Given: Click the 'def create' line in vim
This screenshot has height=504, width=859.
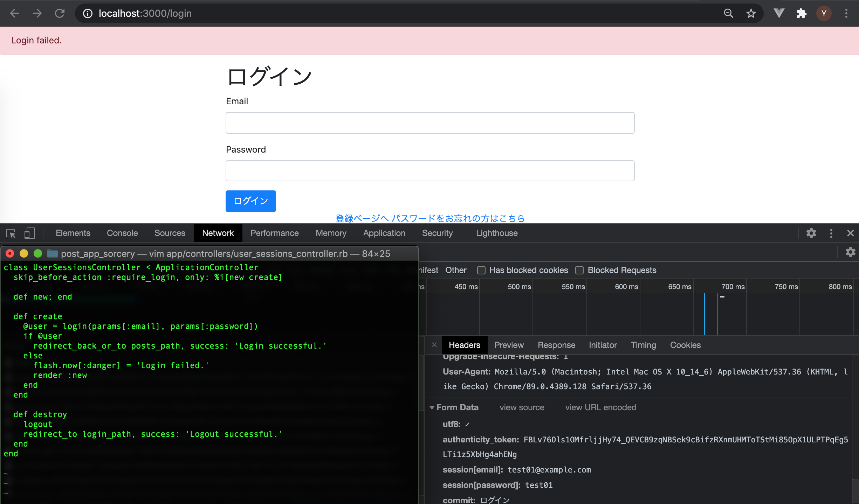Looking at the screenshot, I should coord(38,316).
